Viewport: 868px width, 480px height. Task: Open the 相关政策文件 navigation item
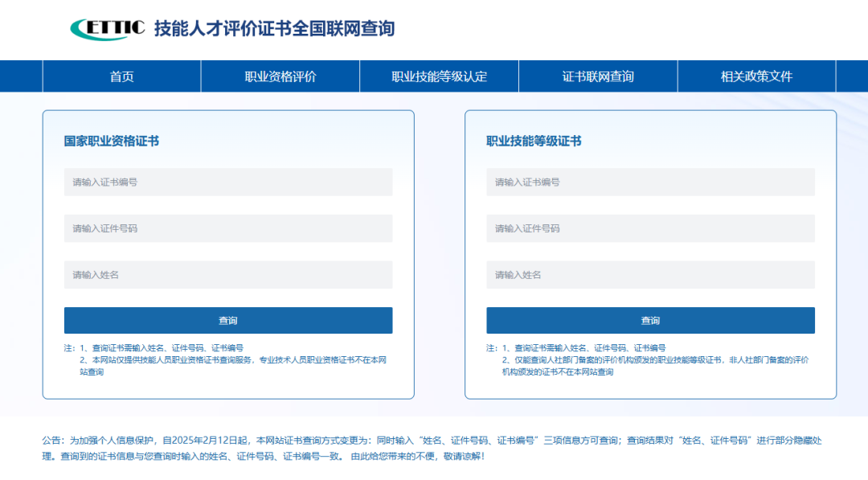(756, 76)
